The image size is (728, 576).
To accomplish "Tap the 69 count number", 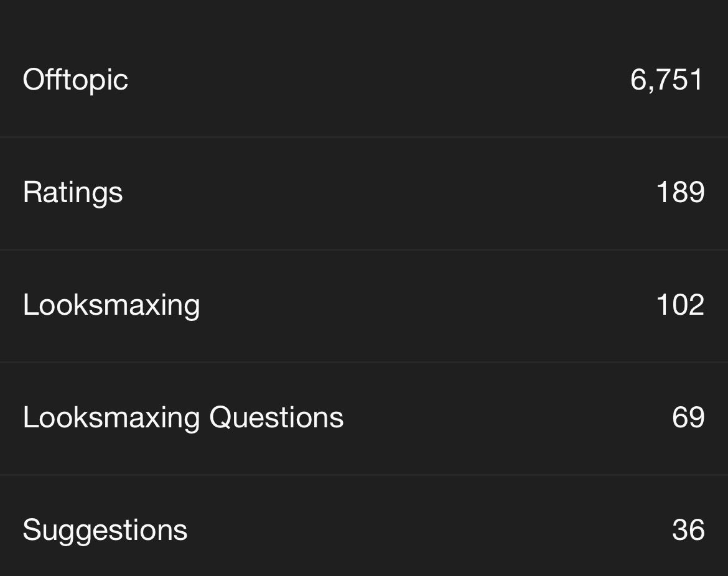I will [688, 418].
